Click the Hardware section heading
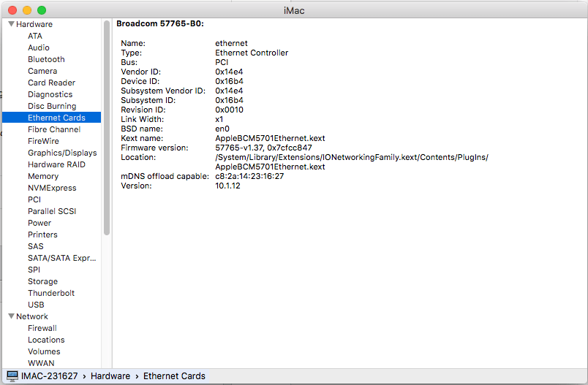 coord(34,24)
